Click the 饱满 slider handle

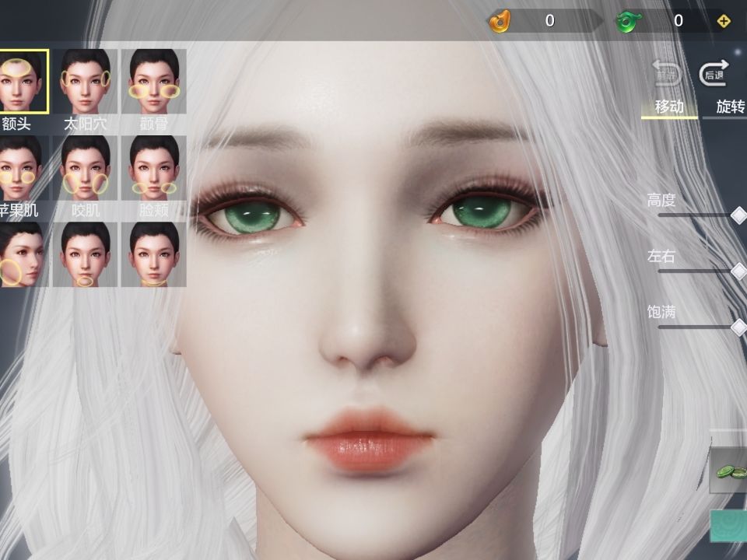(x=738, y=327)
